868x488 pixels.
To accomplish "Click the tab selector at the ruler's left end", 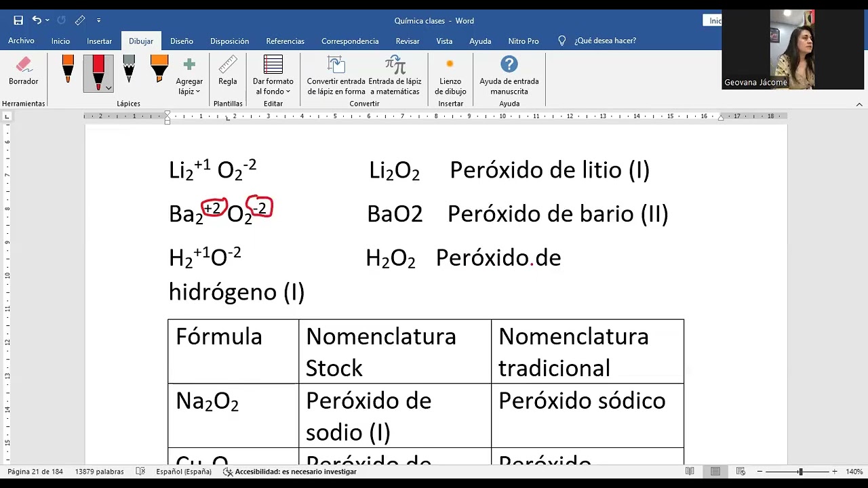I will [x=7, y=117].
